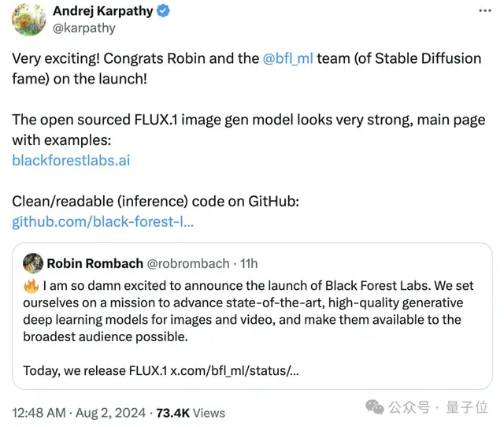Open the x.com/bfl_ml/status link

(235, 371)
